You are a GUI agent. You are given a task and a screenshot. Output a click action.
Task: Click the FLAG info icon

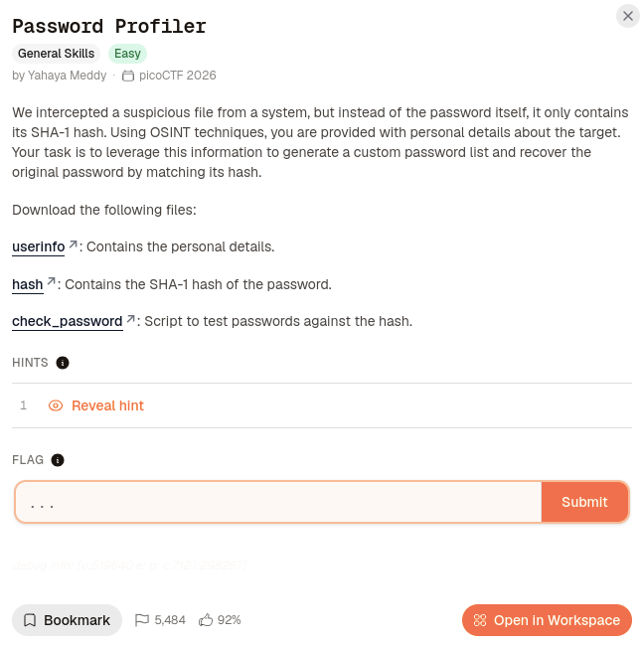click(58, 460)
